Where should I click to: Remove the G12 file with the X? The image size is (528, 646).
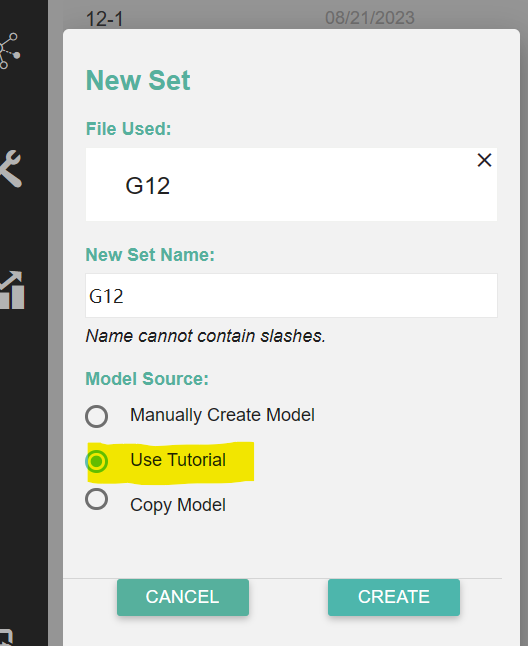pos(484,160)
